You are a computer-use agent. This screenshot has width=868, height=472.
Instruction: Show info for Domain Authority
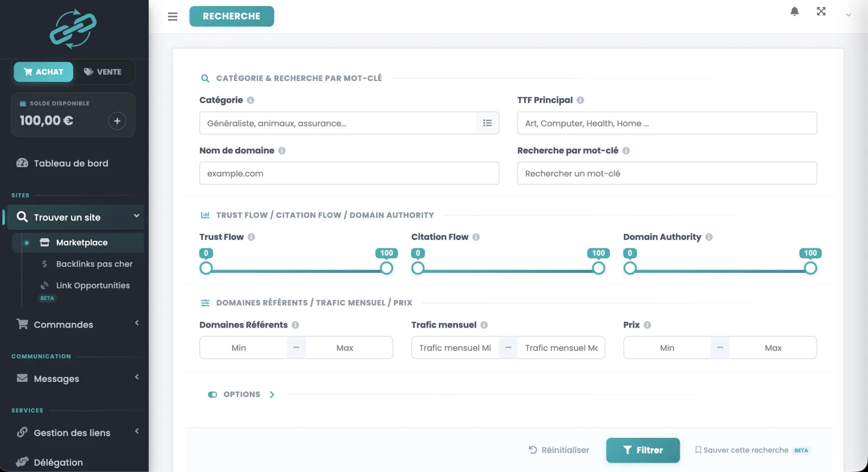coord(709,237)
